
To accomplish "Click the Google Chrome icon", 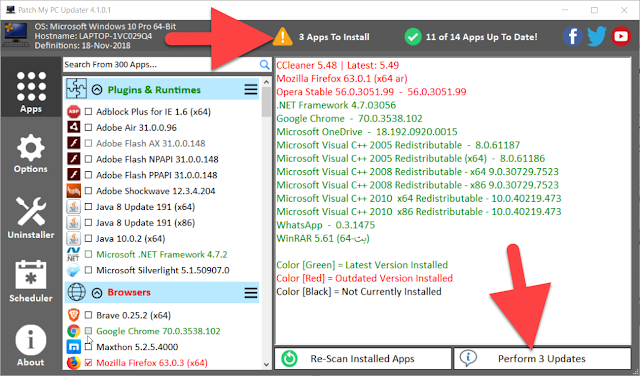I will click(x=73, y=331).
